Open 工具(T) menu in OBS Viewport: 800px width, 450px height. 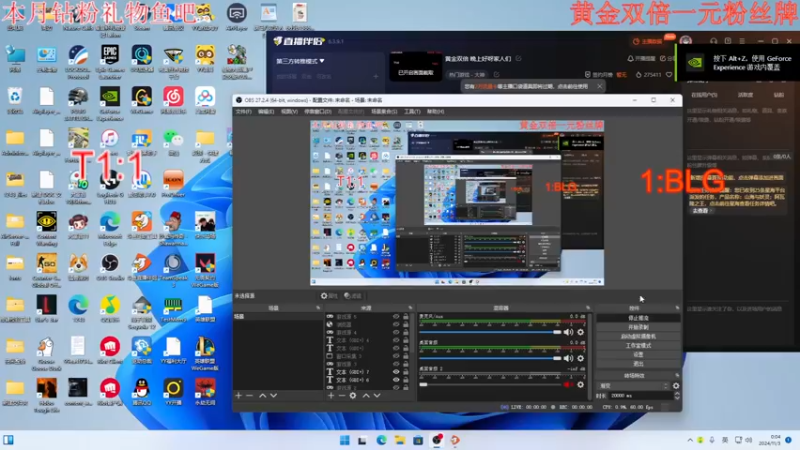point(412,111)
